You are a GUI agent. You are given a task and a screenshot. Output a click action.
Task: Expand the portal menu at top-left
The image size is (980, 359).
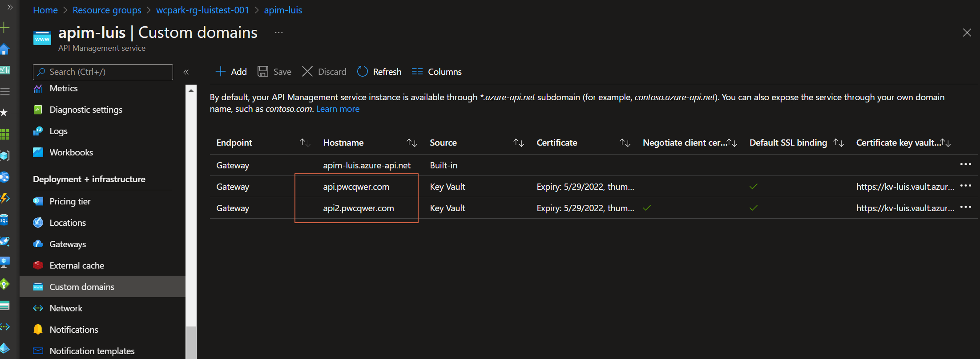click(x=10, y=7)
